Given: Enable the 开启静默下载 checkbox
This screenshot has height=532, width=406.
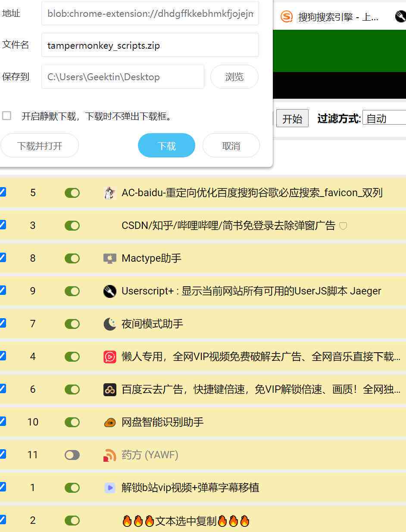Looking at the screenshot, I should (x=6, y=116).
